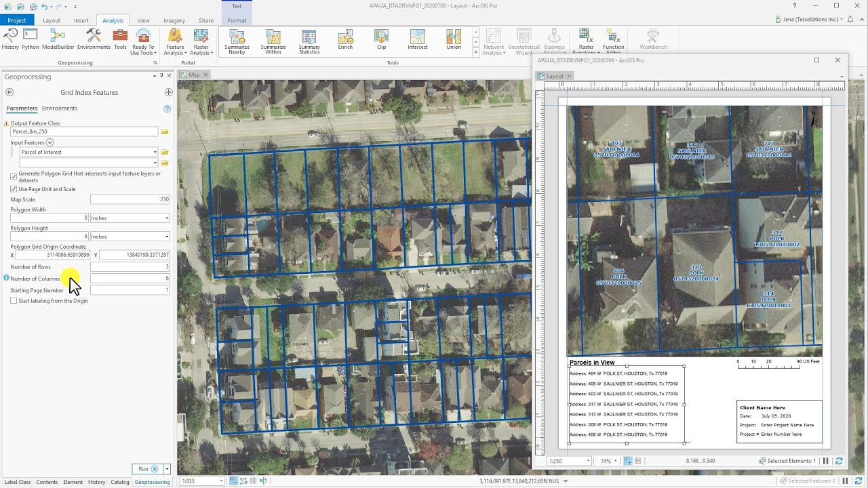Add tool to favorites with plus icon
This screenshot has width=868, height=488.
168,92
